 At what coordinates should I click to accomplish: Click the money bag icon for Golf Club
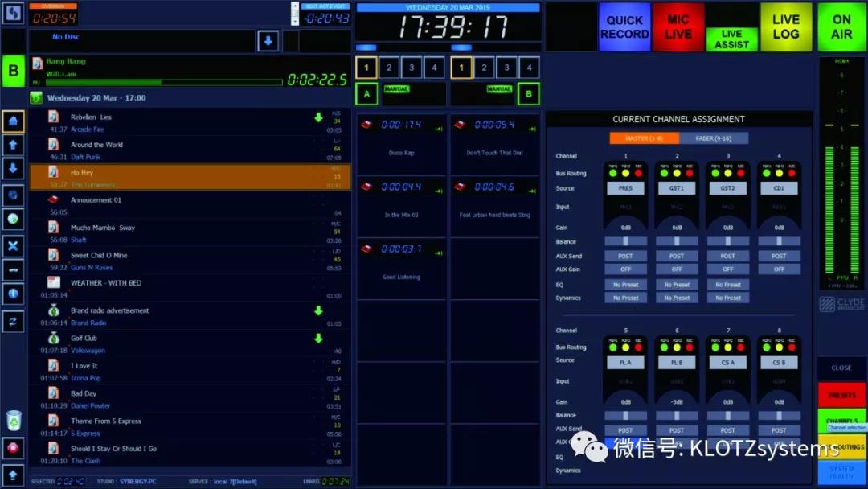click(x=53, y=338)
